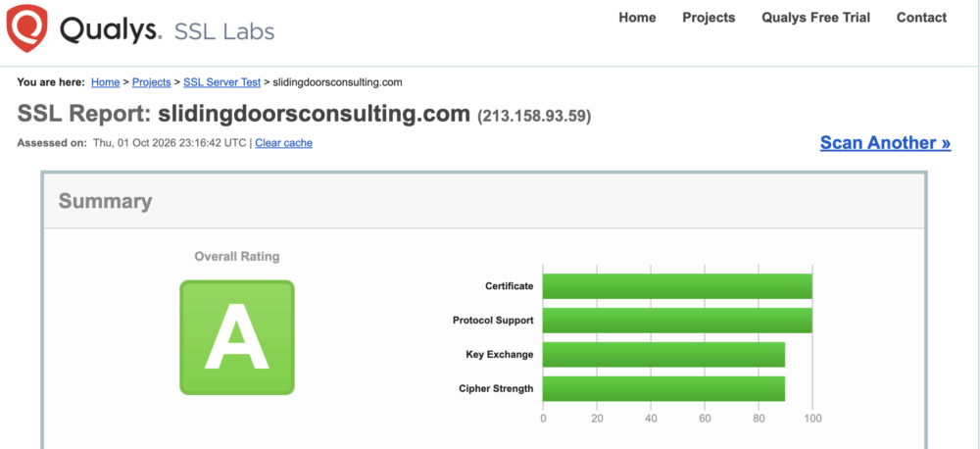Viewport: 980px width, 449px height.
Task: Click the Key Exchange chart label
Action: click(500, 355)
